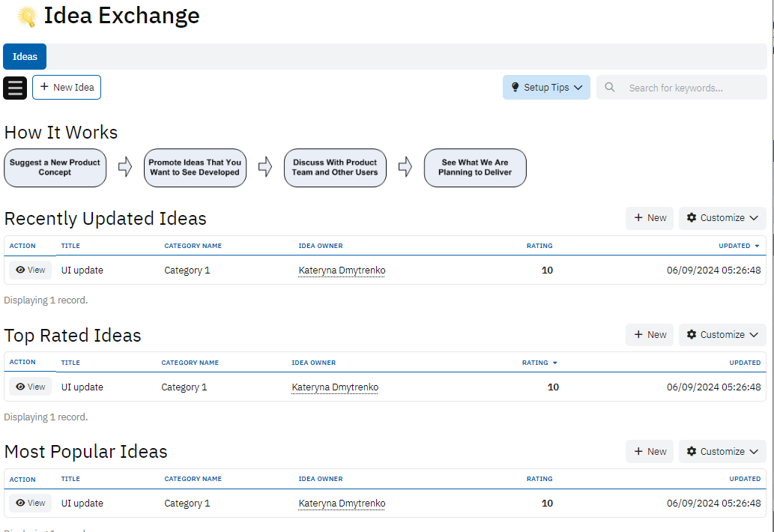
Task: Add New in Recently Updated Ideas
Action: pos(650,218)
